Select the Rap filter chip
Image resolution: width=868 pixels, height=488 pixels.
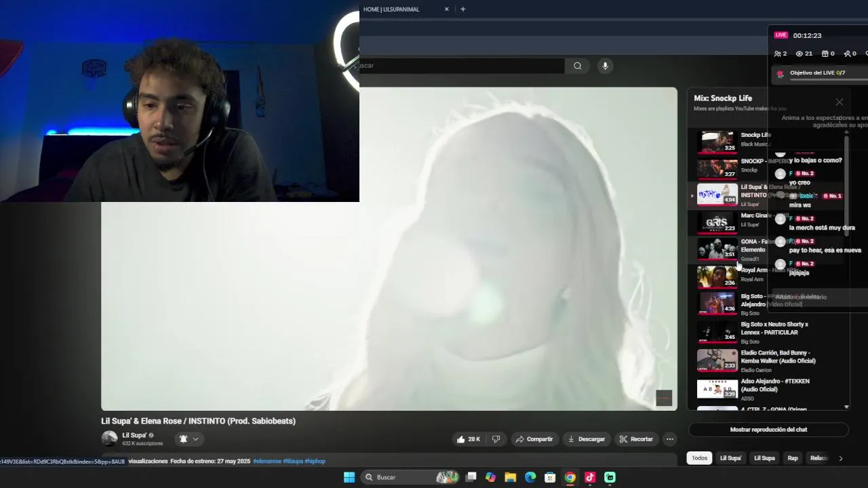pyautogui.click(x=792, y=458)
